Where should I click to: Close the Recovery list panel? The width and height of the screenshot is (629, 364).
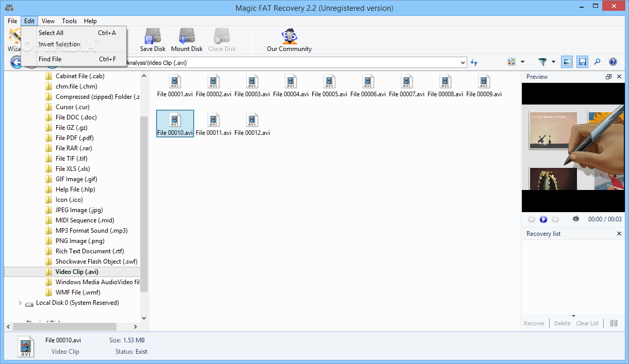click(x=619, y=234)
